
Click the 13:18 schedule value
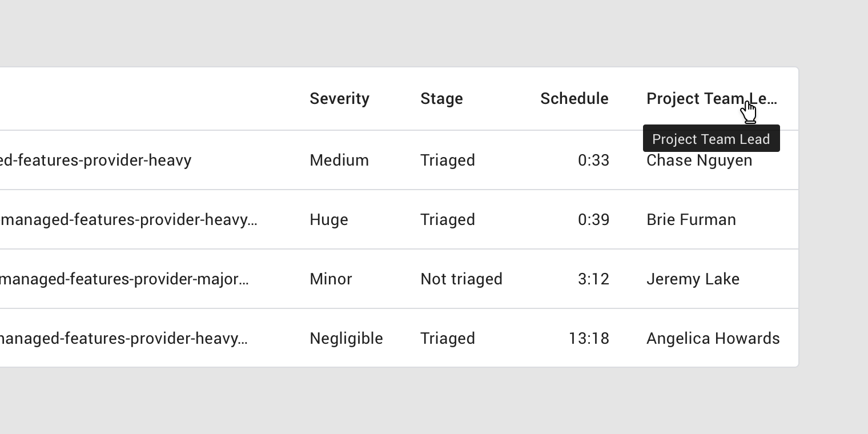point(589,339)
